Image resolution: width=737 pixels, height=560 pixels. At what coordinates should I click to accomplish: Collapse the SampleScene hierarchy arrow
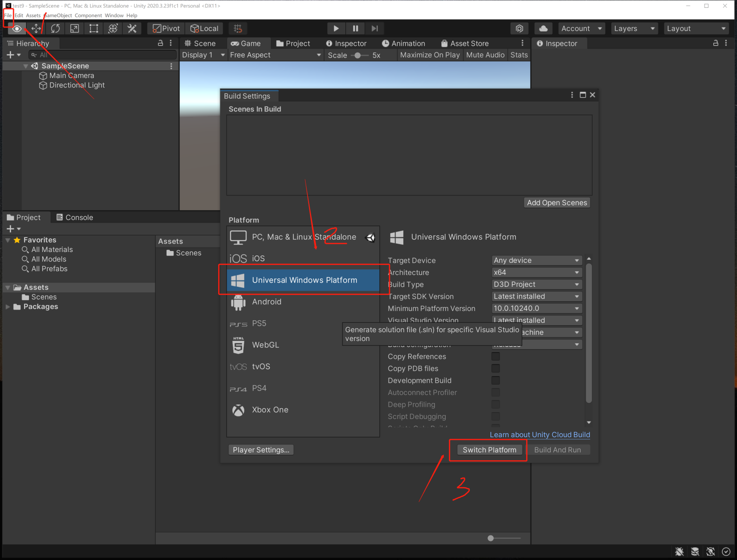tap(26, 66)
